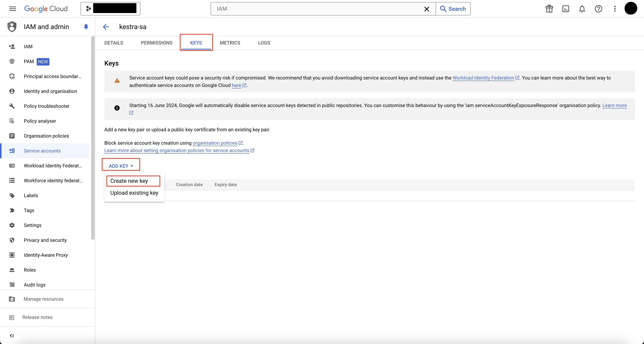
Task: Open the METRICS tab
Action: (x=230, y=43)
